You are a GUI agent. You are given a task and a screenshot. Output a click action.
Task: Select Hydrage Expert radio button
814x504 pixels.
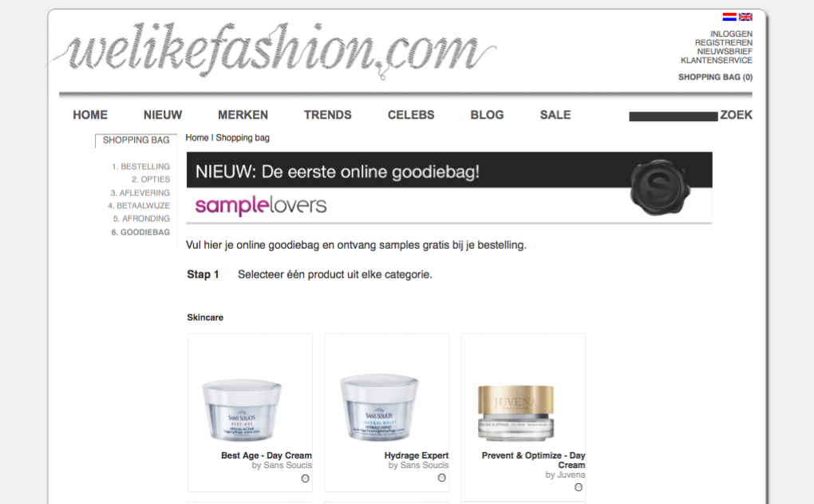pos(442,478)
